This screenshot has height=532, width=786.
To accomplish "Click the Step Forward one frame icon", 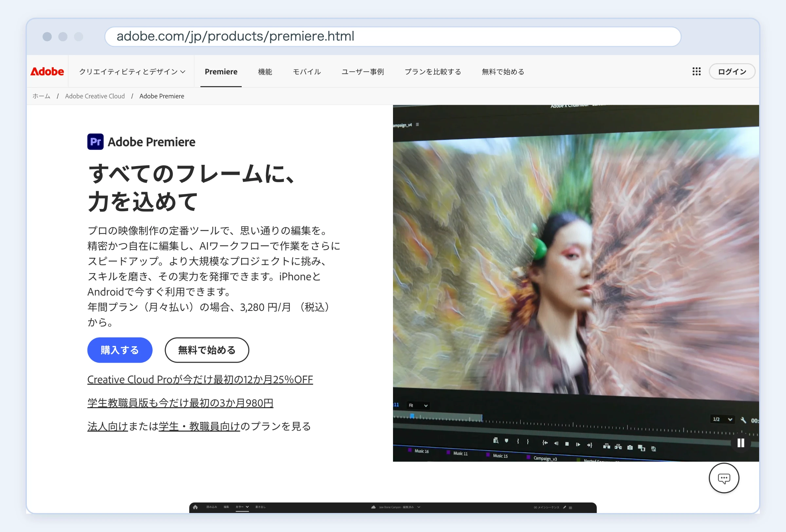I will click(578, 445).
